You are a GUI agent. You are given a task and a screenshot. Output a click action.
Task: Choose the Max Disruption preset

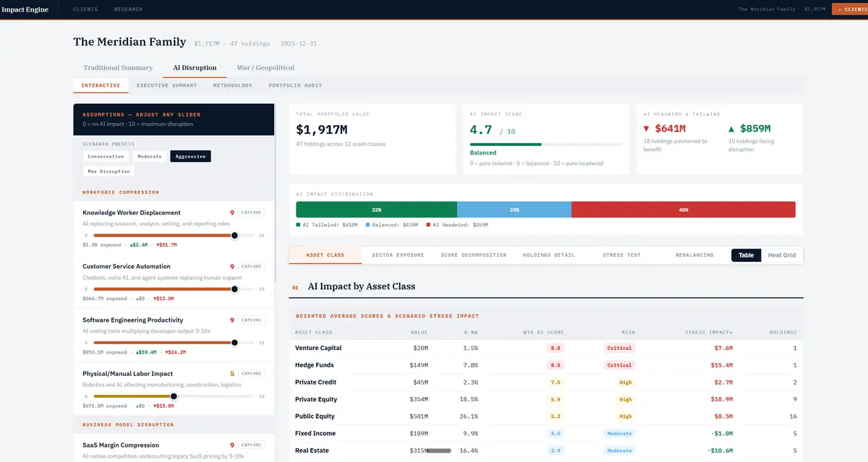pos(109,171)
